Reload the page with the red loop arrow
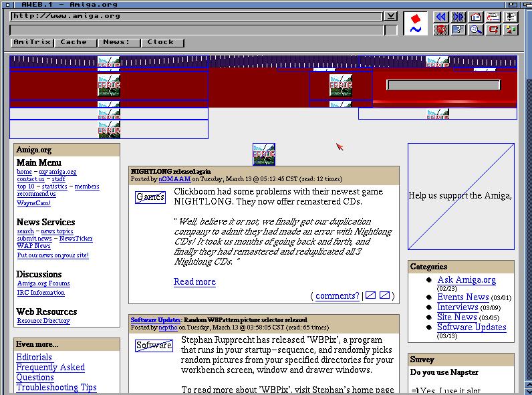 [x=493, y=29]
